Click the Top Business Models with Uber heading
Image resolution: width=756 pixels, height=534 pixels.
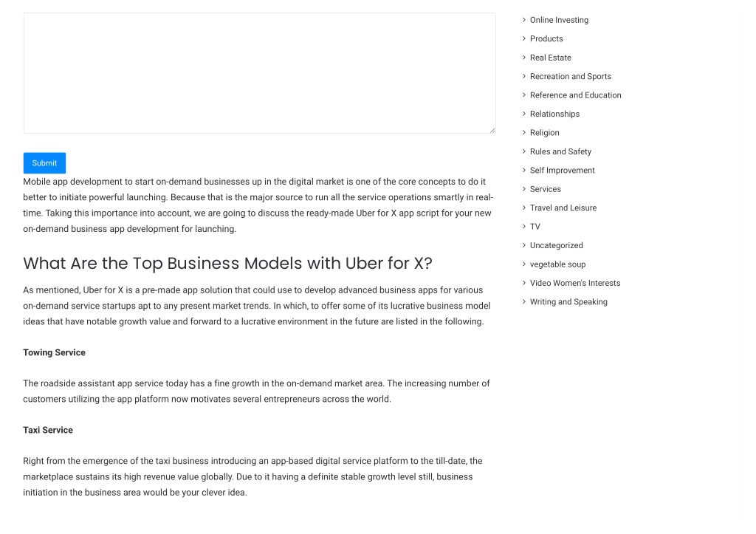227,264
